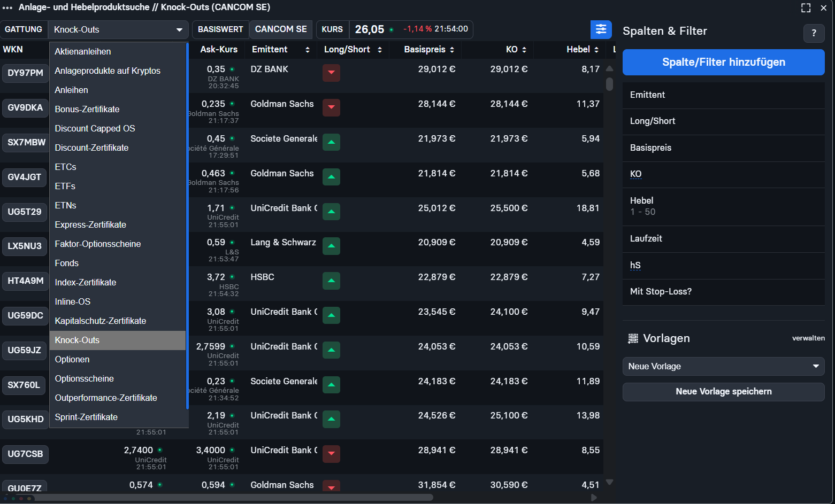Image resolution: width=835 pixels, height=504 pixels.
Task: Click green long arrow for HSBC row
Action: click(x=331, y=281)
